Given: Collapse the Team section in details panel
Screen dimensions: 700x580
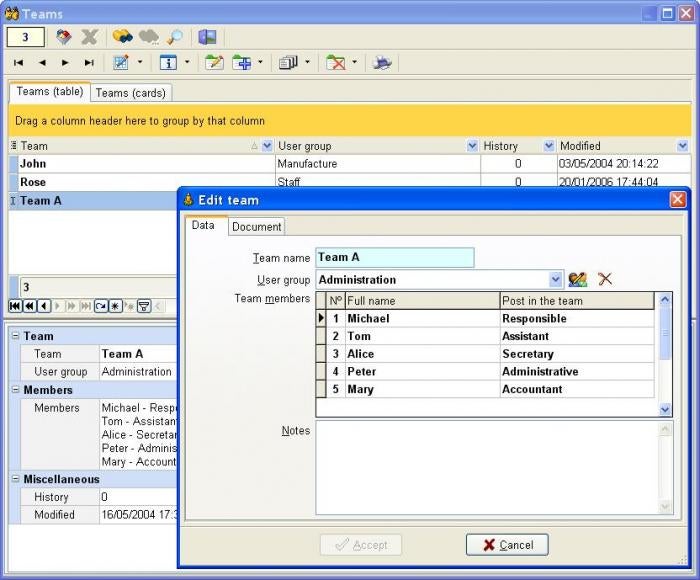Looking at the screenshot, I should point(15,336).
